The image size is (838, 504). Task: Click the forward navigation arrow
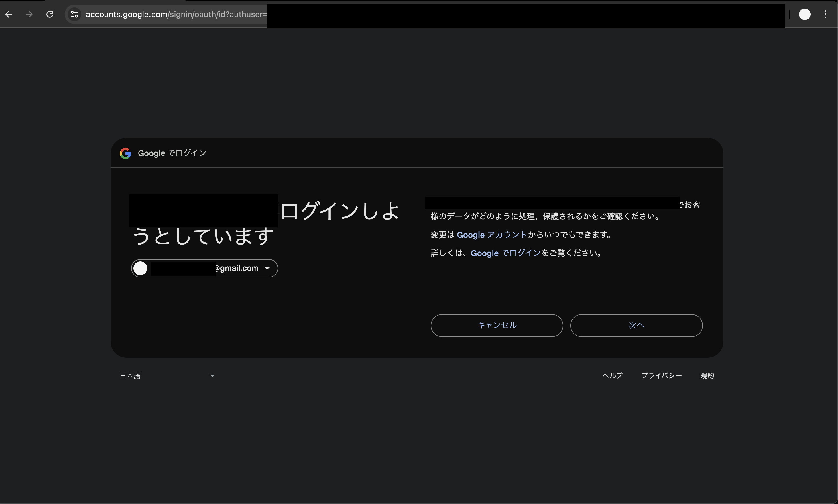point(29,14)
